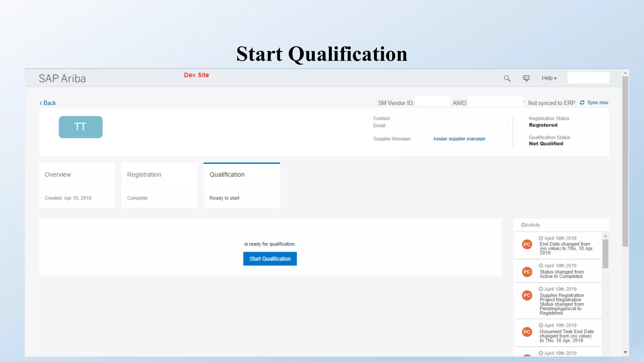The height and width of the screenshot is (362, 644).
Task: Click the Activity clock icon header
Action: point(523,225)
